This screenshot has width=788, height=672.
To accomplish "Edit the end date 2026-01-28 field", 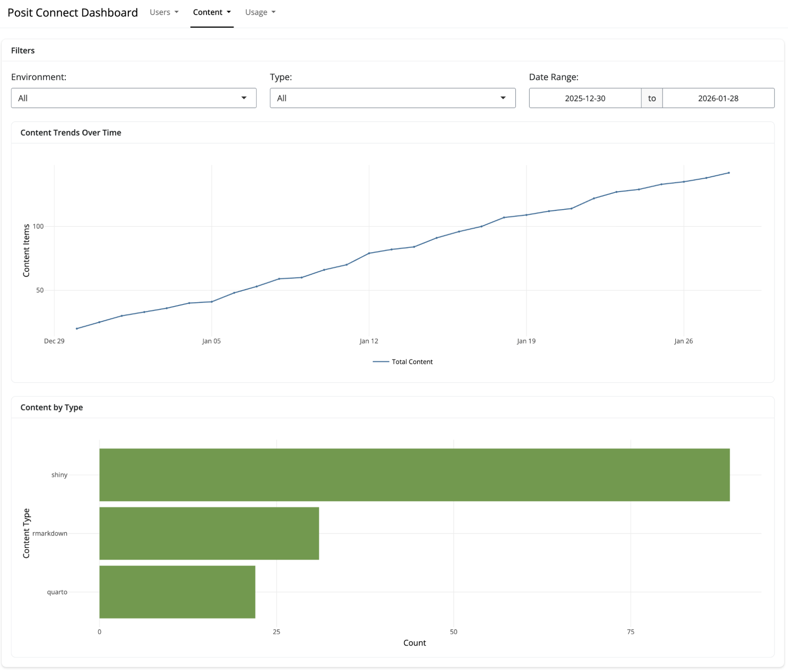I will (718, 98).
